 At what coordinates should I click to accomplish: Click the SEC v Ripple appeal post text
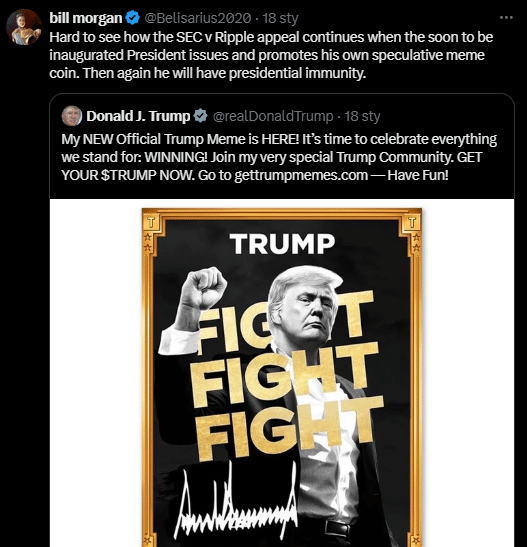(271, 55)
